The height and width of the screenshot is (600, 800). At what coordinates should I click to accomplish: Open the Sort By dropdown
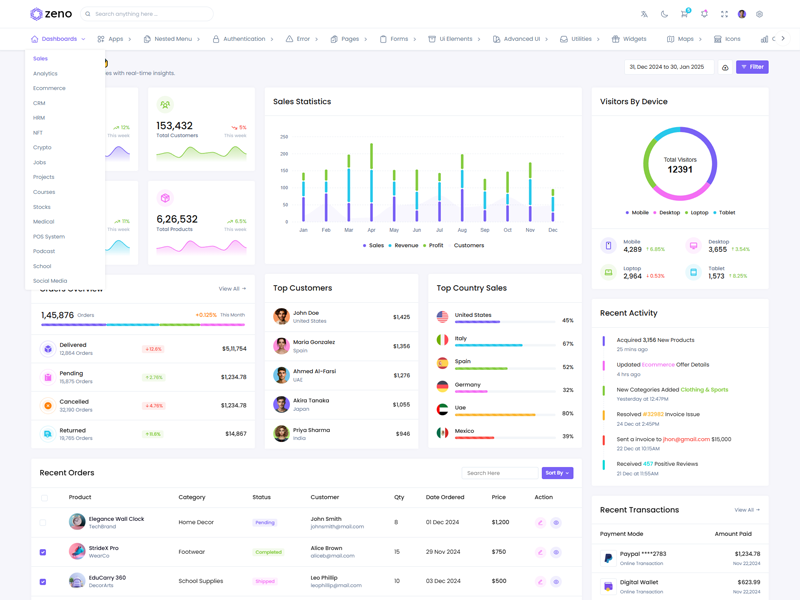coord(557,473)
